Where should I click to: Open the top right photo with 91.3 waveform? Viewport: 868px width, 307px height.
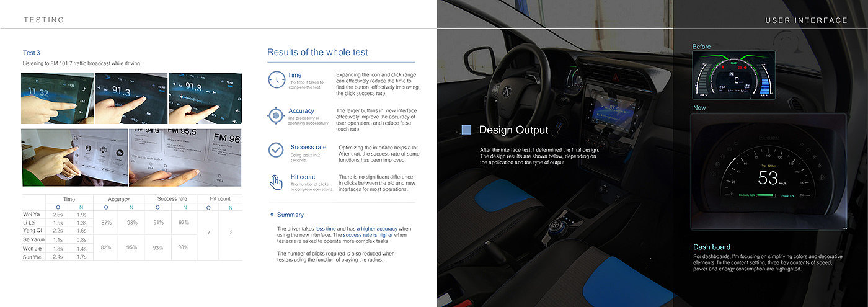(x=205, y=98)
